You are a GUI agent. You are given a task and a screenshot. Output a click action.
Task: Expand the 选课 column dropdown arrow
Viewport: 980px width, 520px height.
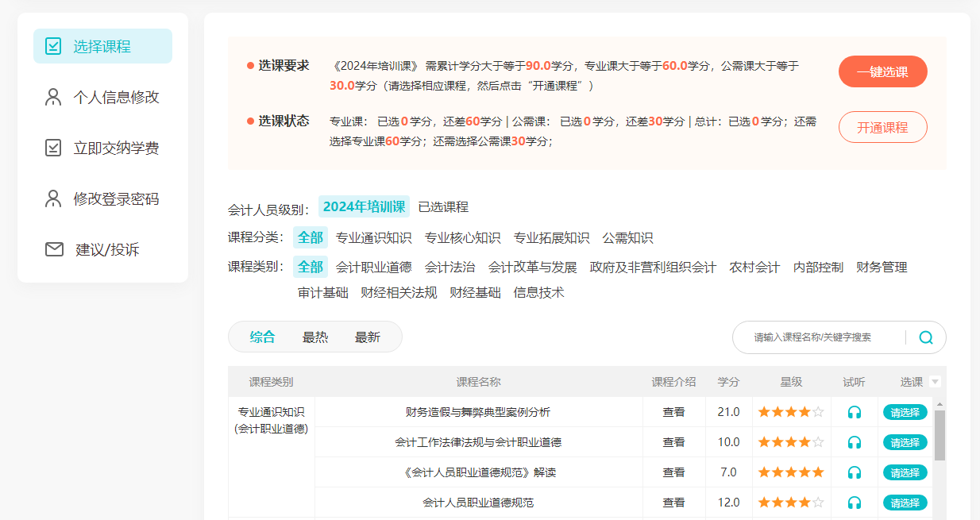pyautogui.click(x=935, y=382)
